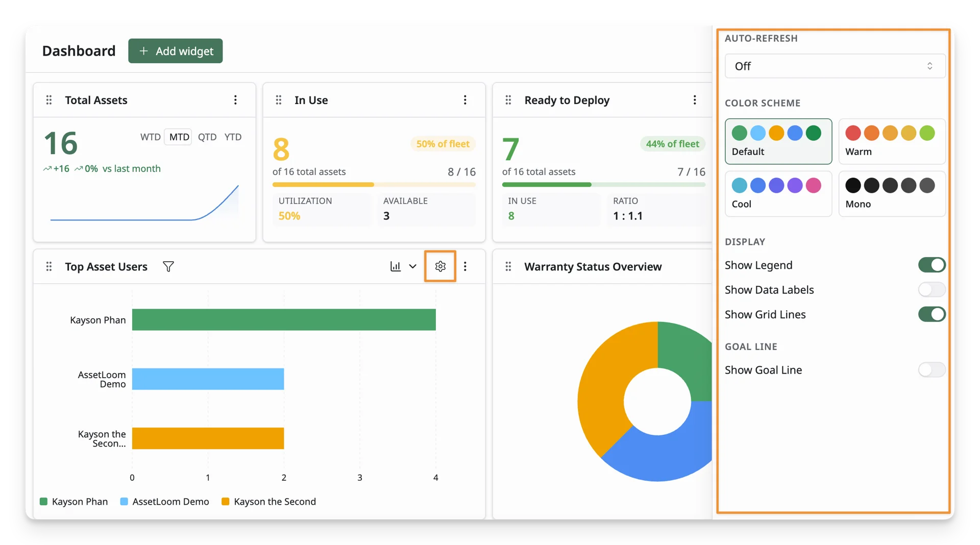Grab the Ready to Deploy drag handle

[x=508, y=100]
